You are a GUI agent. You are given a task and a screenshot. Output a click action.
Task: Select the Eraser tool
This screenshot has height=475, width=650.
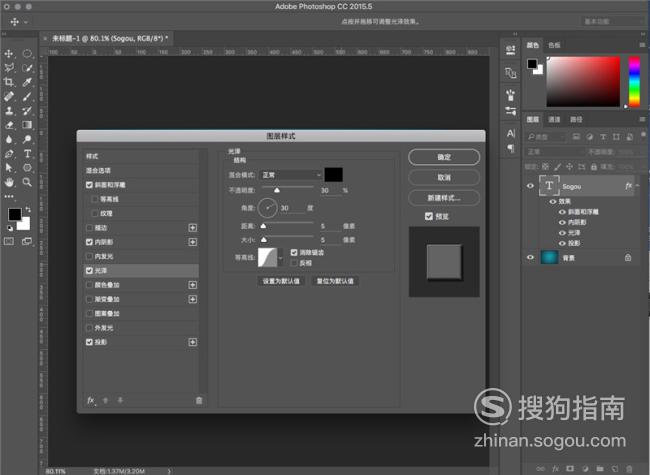[x=9, y=125]
